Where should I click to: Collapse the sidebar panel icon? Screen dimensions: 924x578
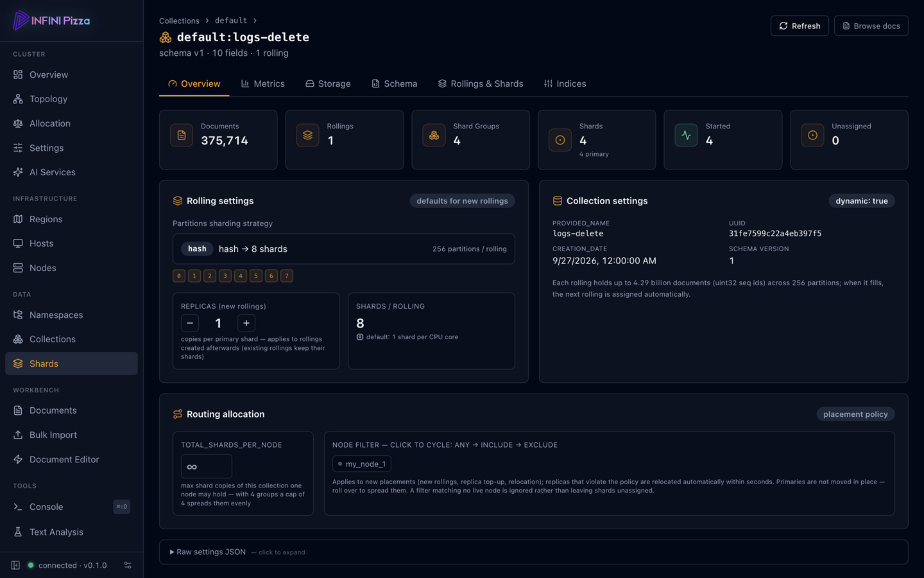click(x=15, y=565)
